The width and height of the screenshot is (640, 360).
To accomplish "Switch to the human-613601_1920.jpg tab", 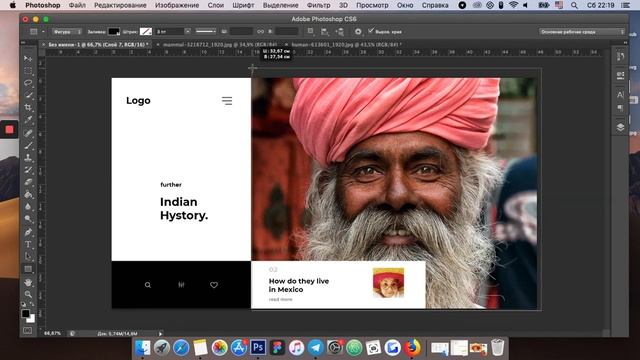I will click(x=347, y=44).
